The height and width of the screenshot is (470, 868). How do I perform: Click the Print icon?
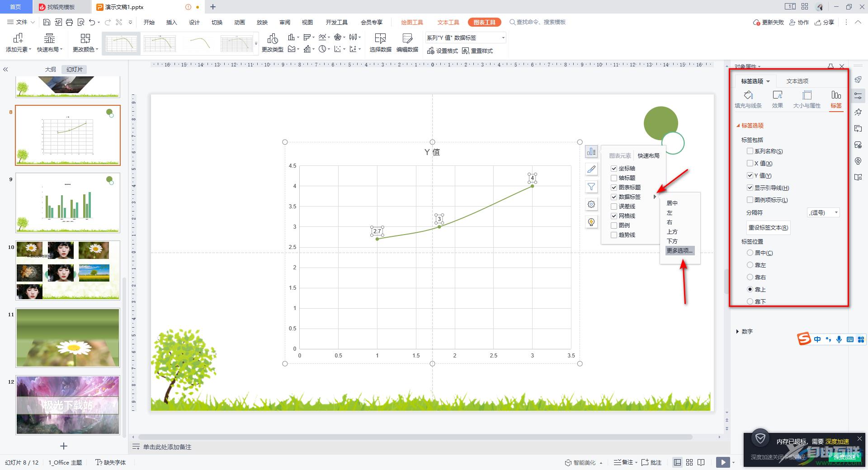point(69,22)
